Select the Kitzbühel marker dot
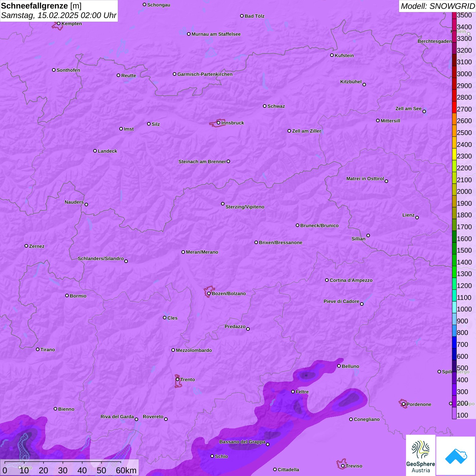This screenshot has height=476, width=476. pyautogui.click(x=364, y=85)
